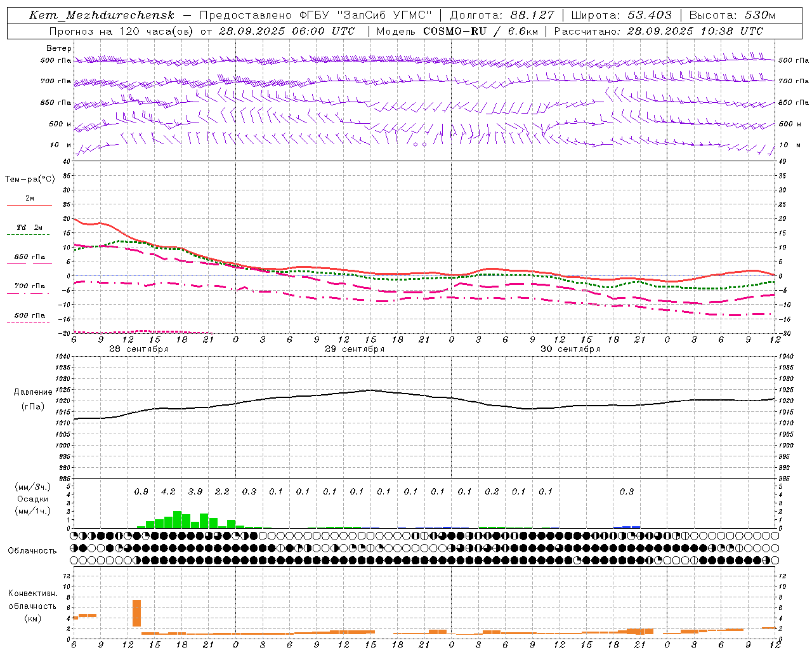Click the 3-hour precipitation value 4.2

[x=168, y=492]
